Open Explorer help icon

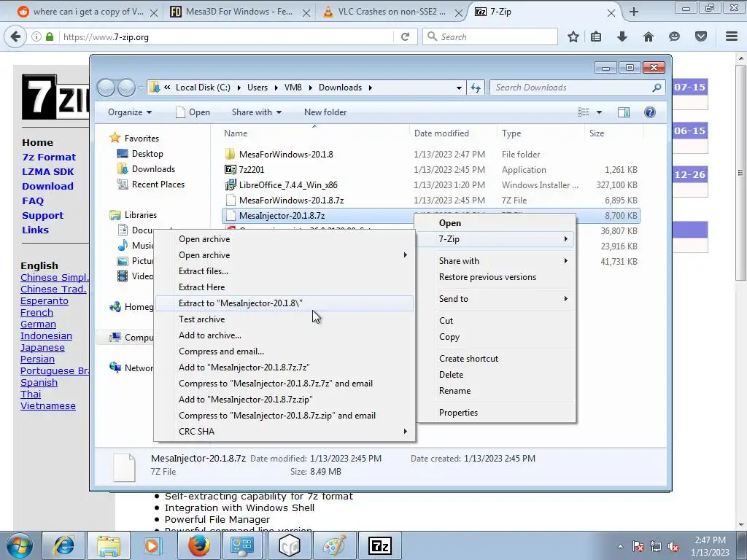[x=649, y=112]
